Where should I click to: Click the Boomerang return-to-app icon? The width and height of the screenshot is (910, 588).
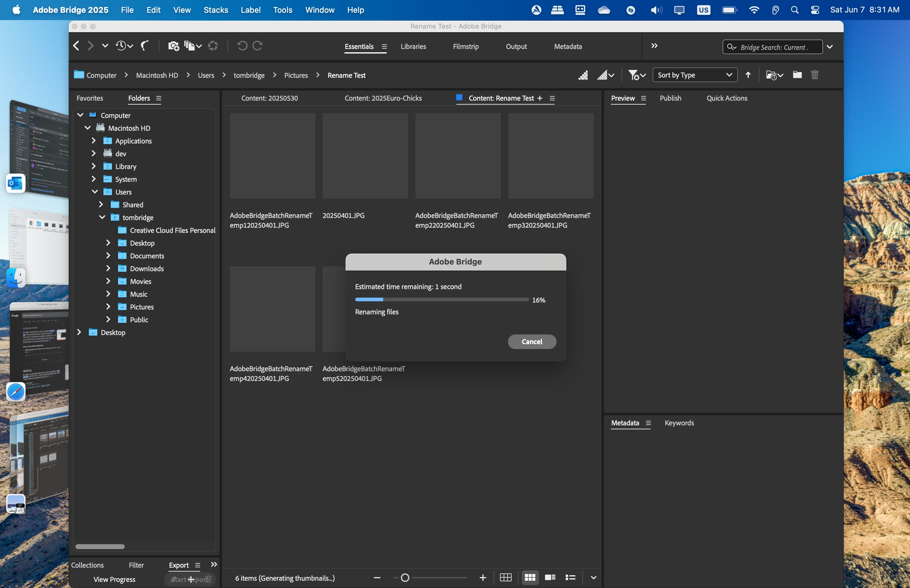click(x=145, y=46)
